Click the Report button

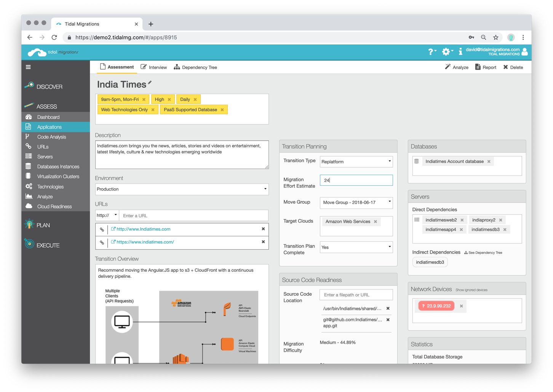click(x=486, y=67)
